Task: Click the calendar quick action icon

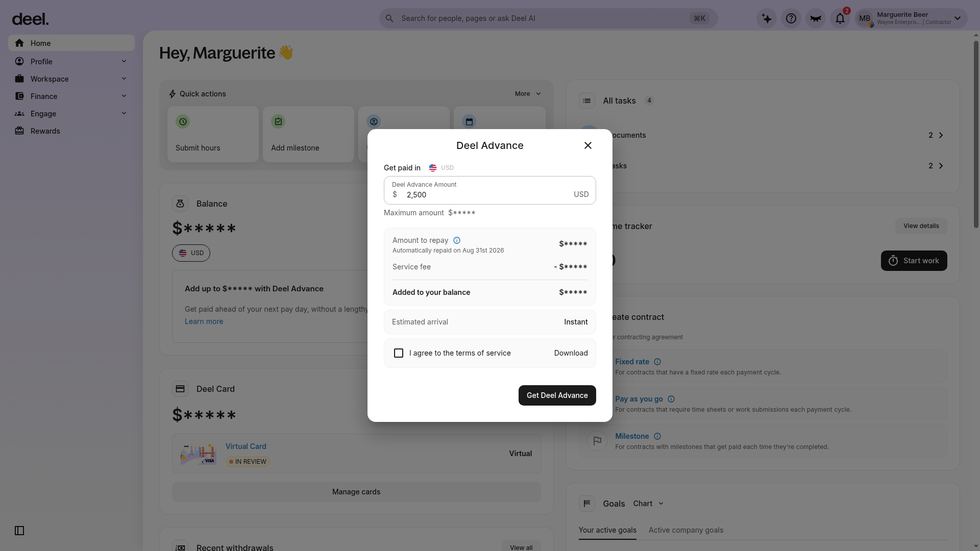Action: pos(469,121)
